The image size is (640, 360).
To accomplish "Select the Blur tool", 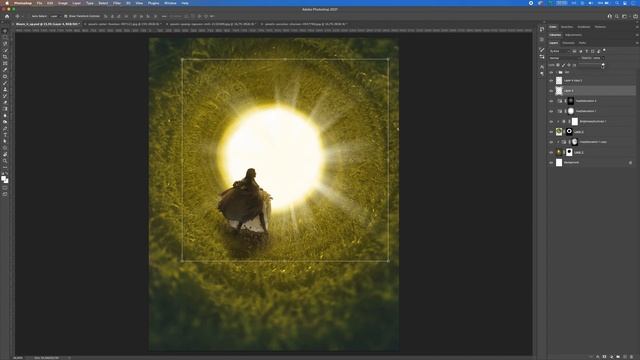I will coord(5,116).
